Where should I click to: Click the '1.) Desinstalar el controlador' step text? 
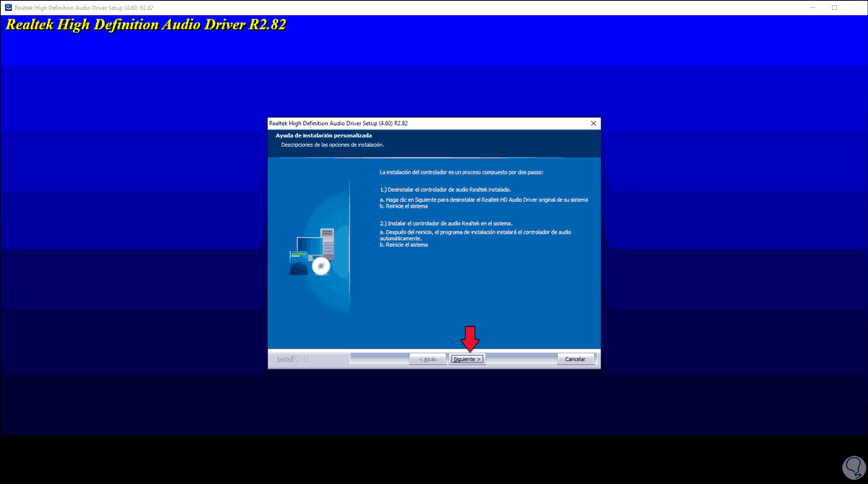point(445,189)
